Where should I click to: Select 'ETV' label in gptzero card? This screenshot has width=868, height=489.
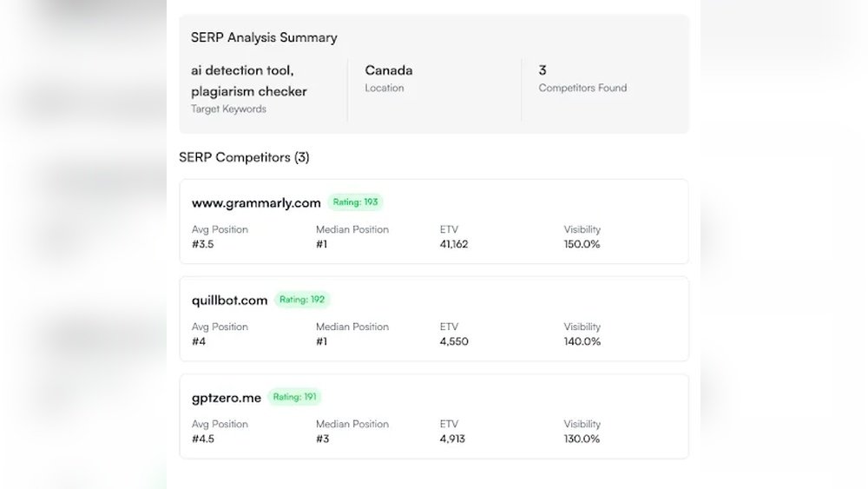pyautogui.click(x=449, y=424)
